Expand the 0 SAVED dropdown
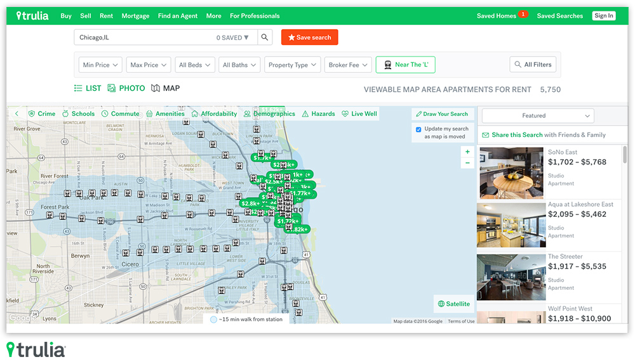The image size is (635, 364). click(232, 37)
